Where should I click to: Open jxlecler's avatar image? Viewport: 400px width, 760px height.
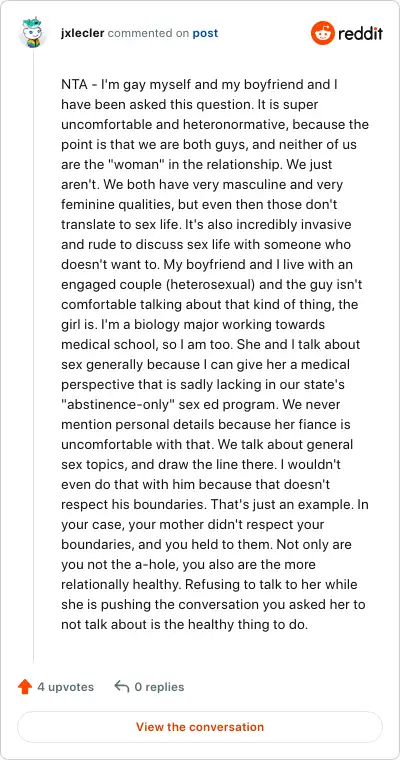coord(33,33)
